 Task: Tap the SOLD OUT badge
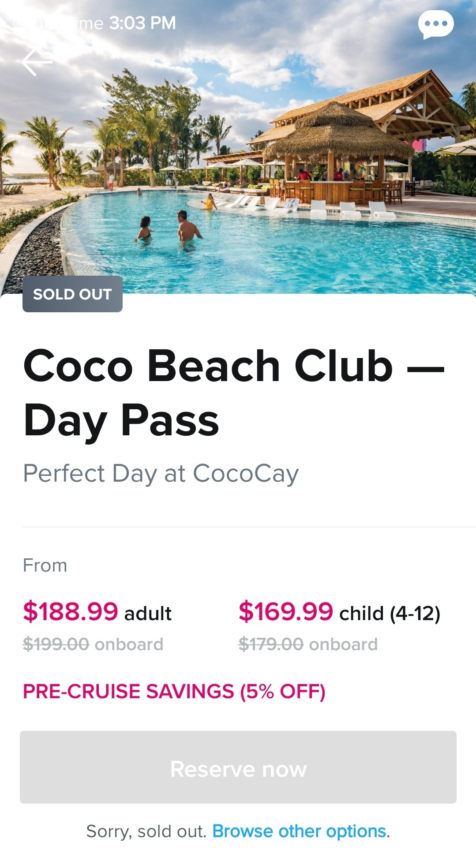coord(72,294)
